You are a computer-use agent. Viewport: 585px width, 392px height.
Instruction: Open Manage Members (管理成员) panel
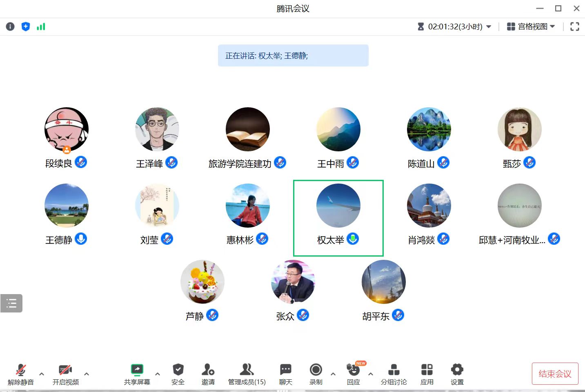point(247,374)
